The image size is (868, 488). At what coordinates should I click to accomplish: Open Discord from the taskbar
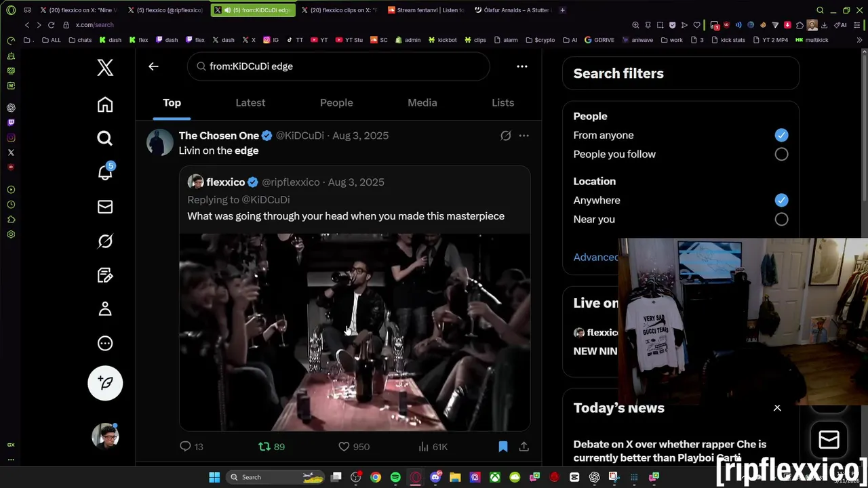(x=435, y=477)
